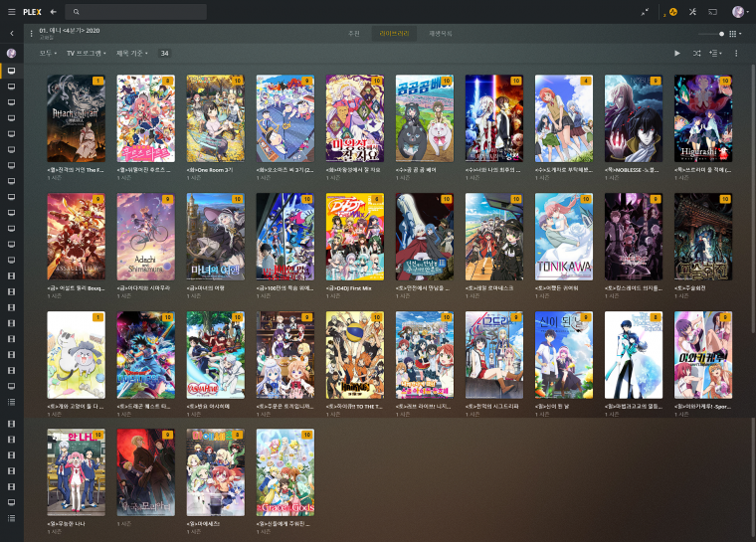This screenshot has height=542, width=756.
Task: Open the Grace of the Gods poster
Action: coord(284,472)
